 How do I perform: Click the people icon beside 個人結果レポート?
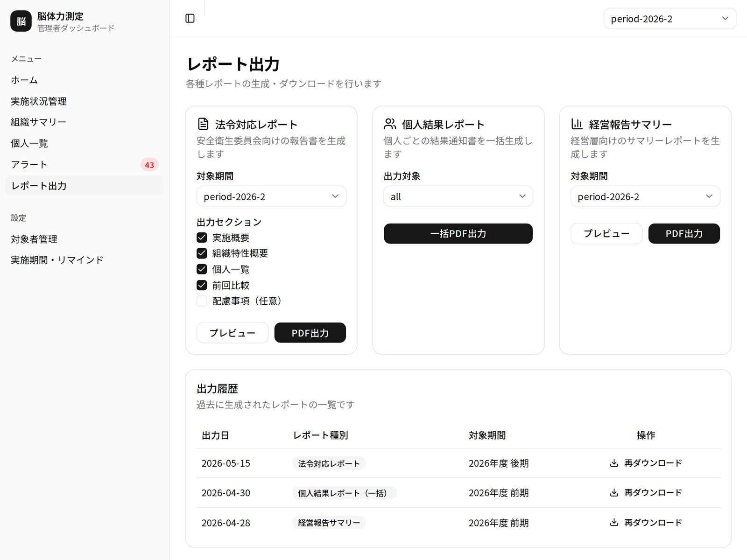[390, 124]
